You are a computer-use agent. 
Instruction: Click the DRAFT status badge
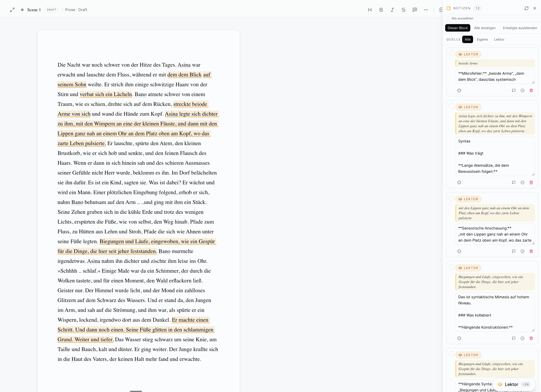[x=52, y=10]
